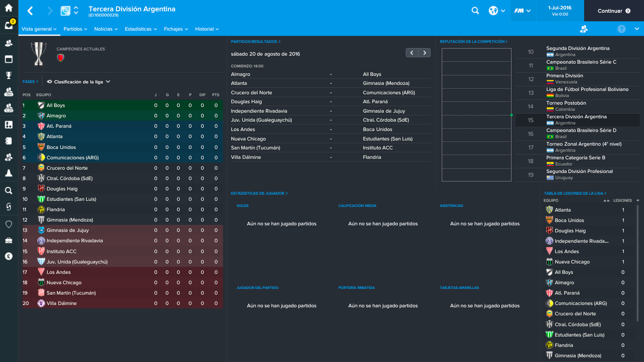Viewport: 644px width, 362px height.
Task: Open the training cone sidebar icon
Action: (x=8, y=173)
